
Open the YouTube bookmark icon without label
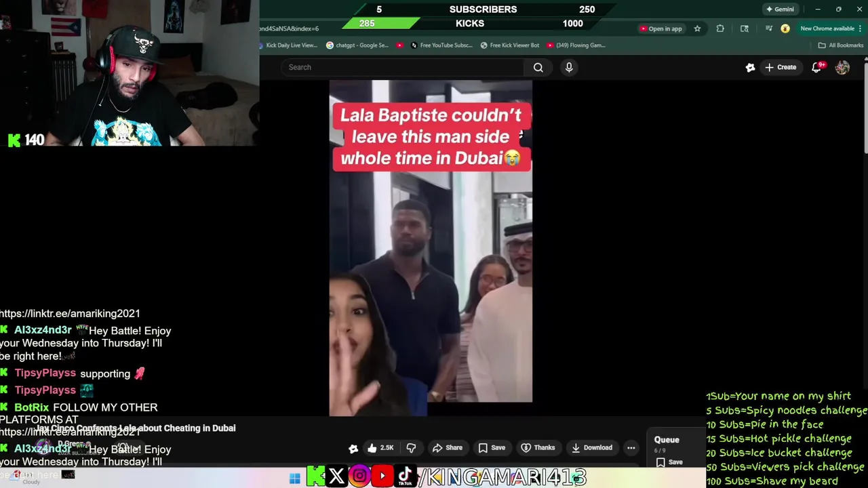[399, 45]
